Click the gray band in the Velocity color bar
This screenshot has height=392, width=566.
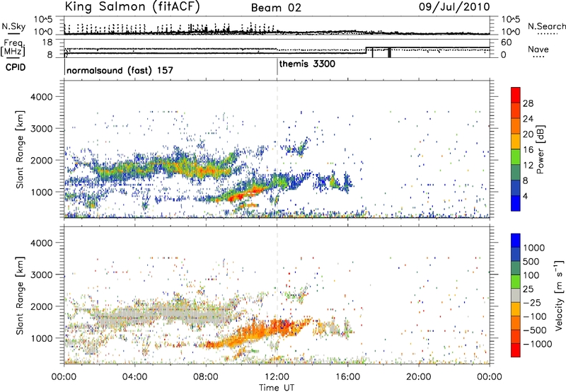pyautogui.click(x=516, y=295)
